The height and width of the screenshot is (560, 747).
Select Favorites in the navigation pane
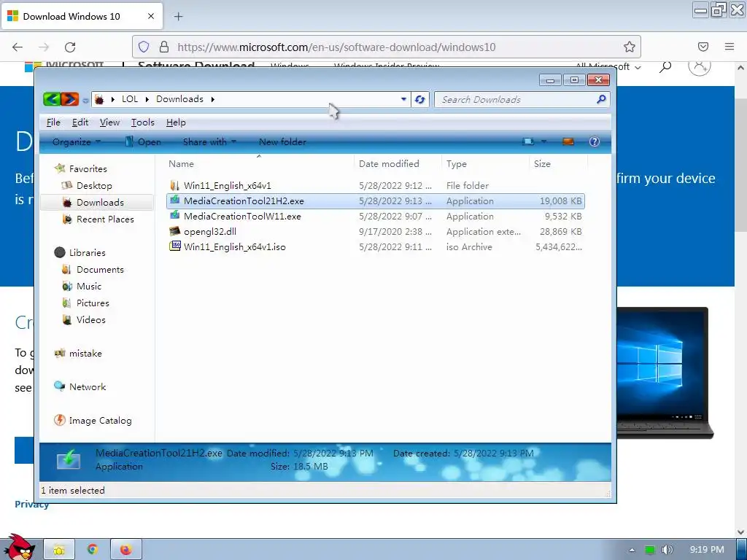coord(88,168)
